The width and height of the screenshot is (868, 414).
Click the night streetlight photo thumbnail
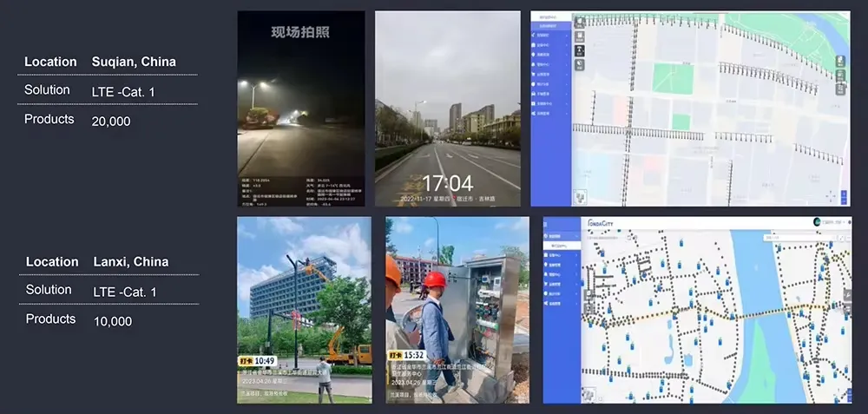301,108
